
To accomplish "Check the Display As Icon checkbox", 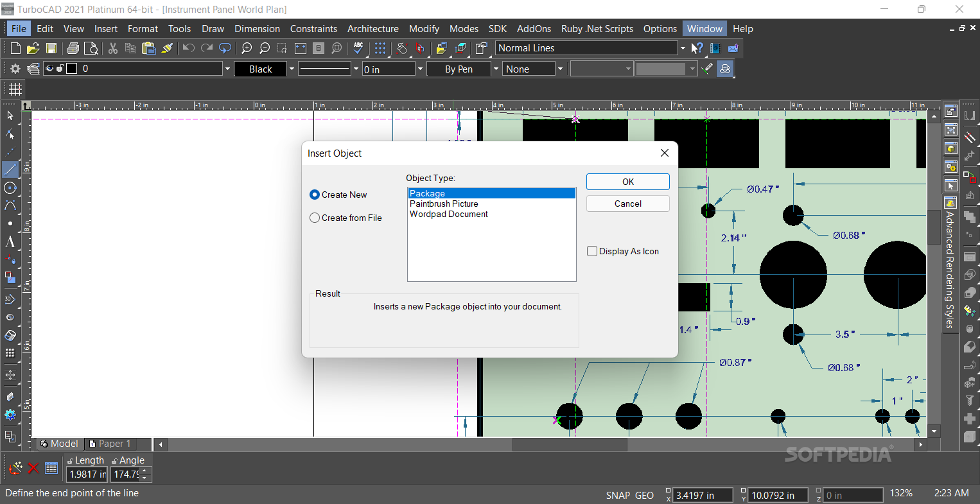I will coord(592,251).
